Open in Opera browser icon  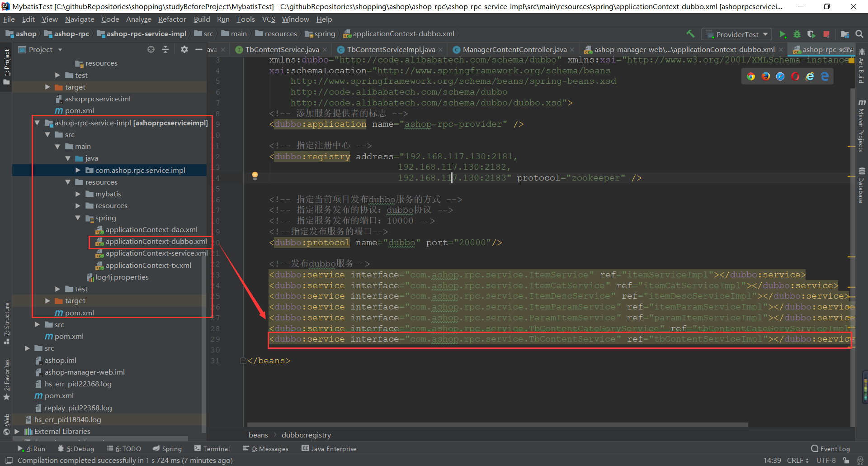click(x=795, y=76)
